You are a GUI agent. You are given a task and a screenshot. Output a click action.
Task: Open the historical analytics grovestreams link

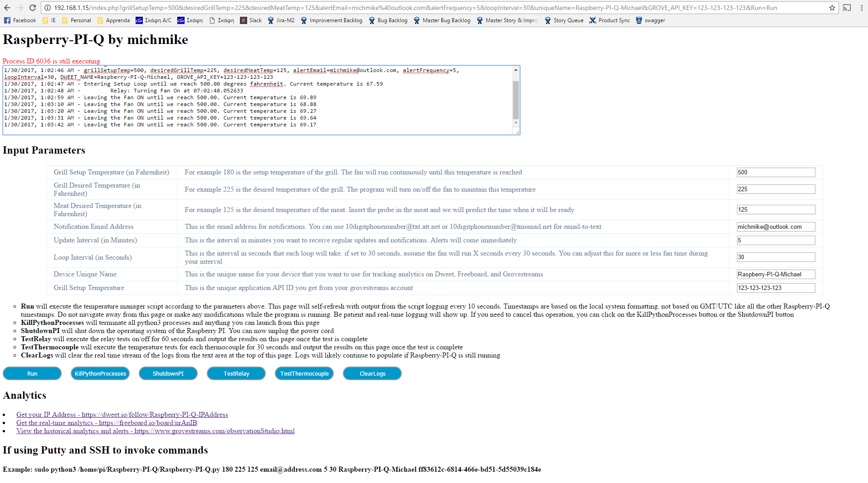(x=156, y=431)
